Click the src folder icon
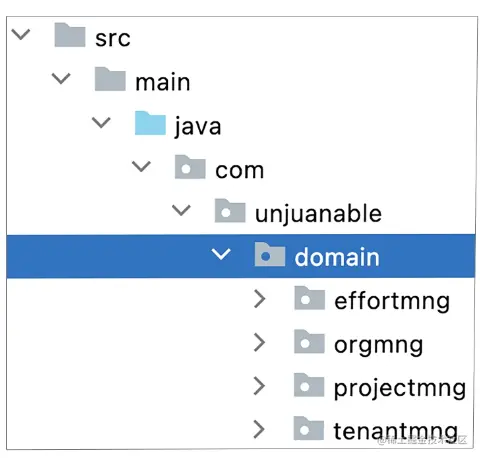The height and width of the screenshot is (458, 480). 70,35
